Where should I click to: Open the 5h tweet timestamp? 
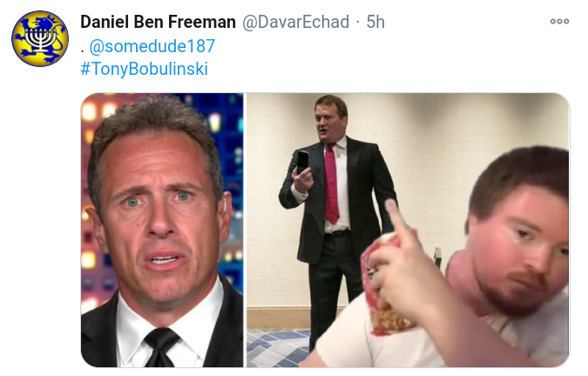click(375, 22)
